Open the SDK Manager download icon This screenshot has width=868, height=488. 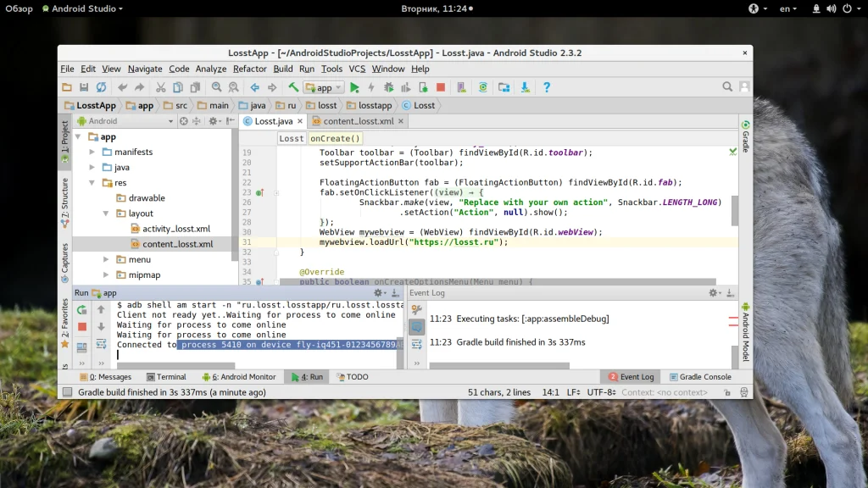[526, 87]
